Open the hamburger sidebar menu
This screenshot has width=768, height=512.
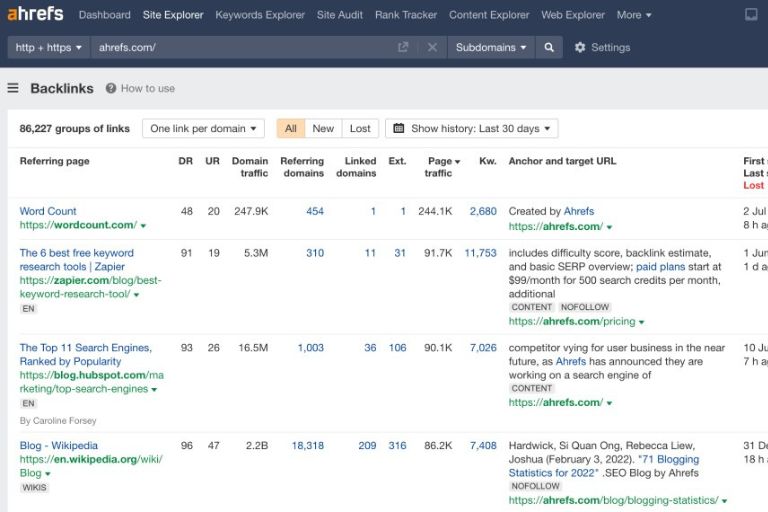(13, 88)
